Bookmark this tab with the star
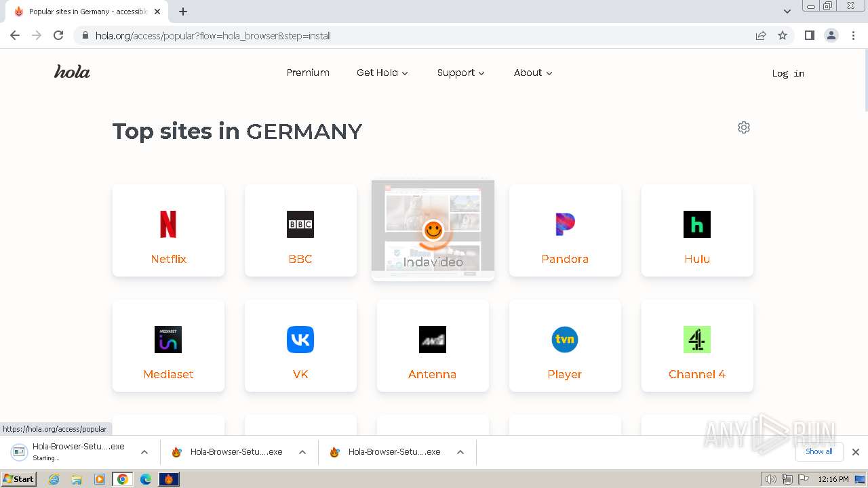The width and height of the screenshot is (868, 488). 783,35
